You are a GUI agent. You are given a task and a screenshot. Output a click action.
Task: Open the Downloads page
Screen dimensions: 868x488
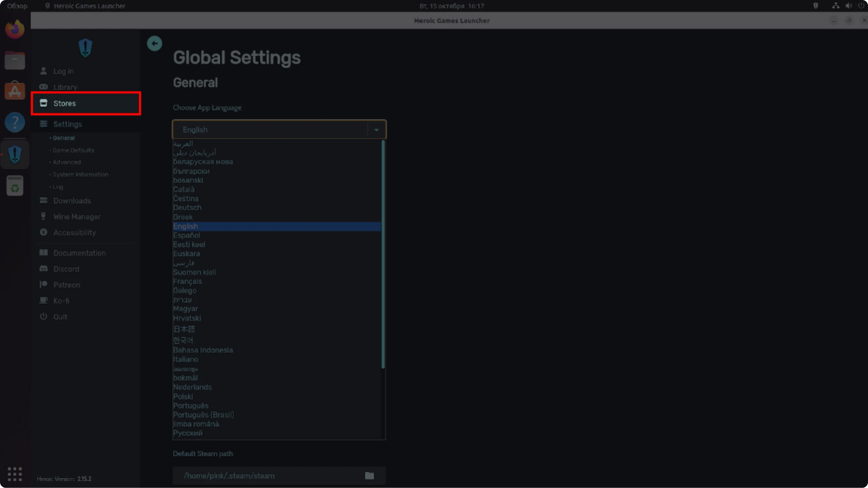[x=72, y=201]
